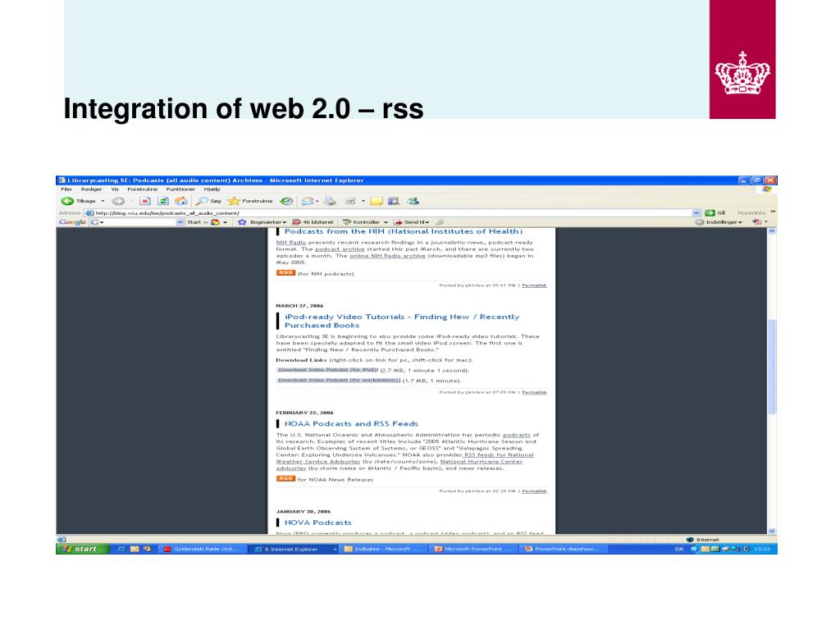Open the mail envelope icon

308,202
